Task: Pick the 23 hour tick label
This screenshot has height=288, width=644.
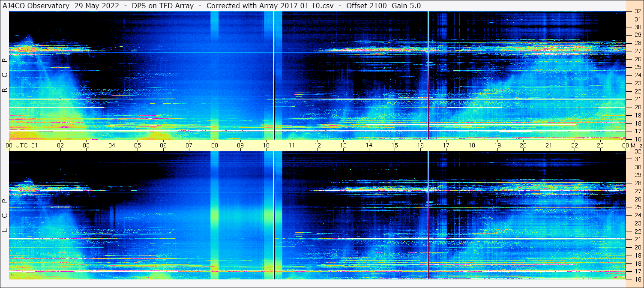Action: click(600, 145)
